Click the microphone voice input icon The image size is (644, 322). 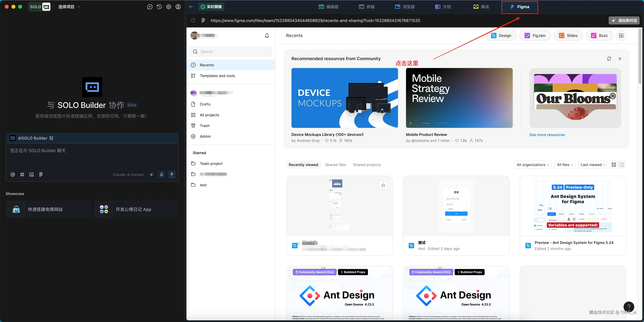162,175
